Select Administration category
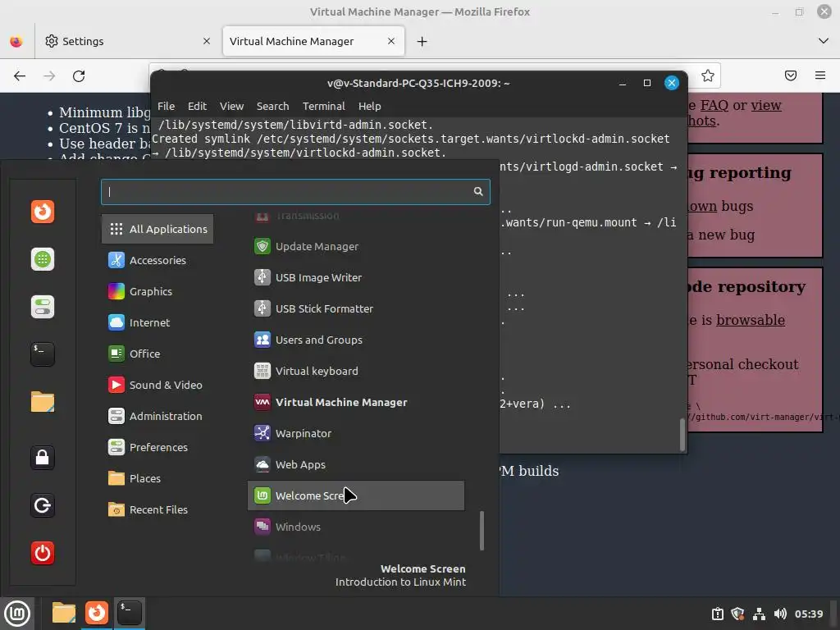840x630 pixels. (x=157, y=416)
